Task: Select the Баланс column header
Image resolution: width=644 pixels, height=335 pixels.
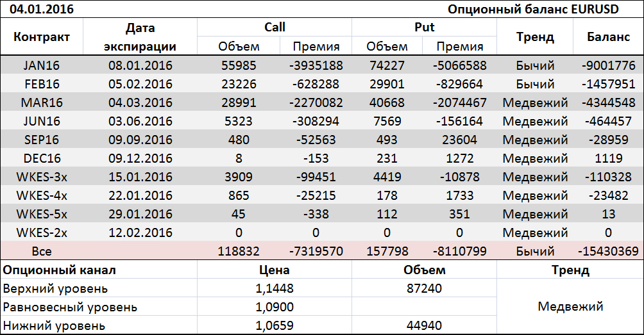Action: (608, 37)
